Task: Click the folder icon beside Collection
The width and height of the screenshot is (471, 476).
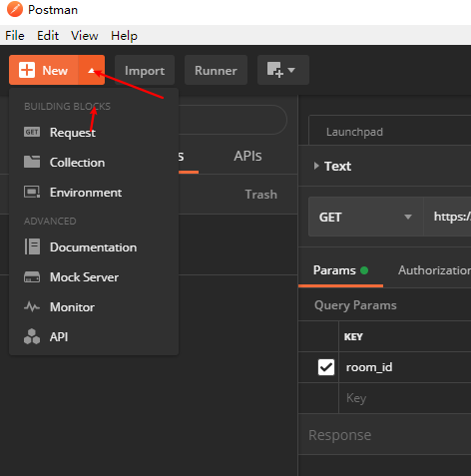Action: coord(32,162)
